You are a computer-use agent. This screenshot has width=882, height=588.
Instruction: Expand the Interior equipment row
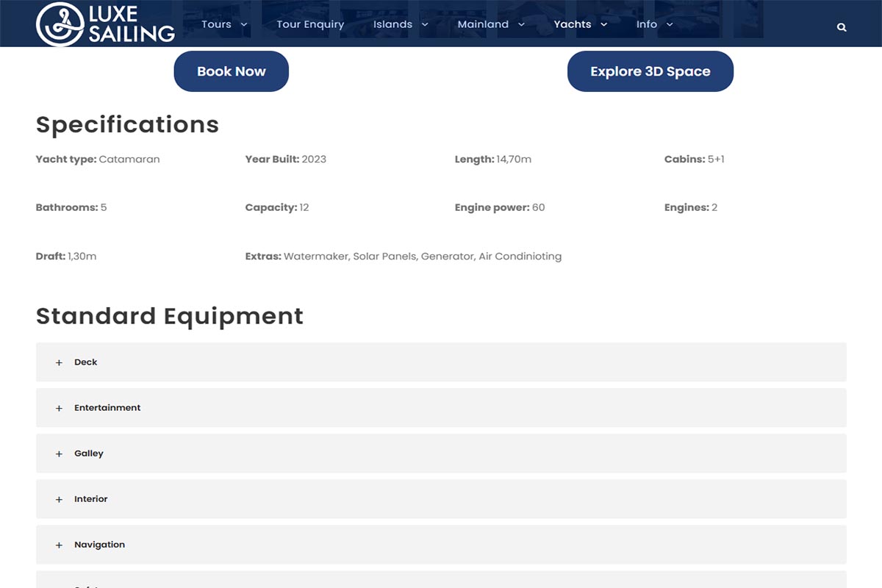[441, 499]
